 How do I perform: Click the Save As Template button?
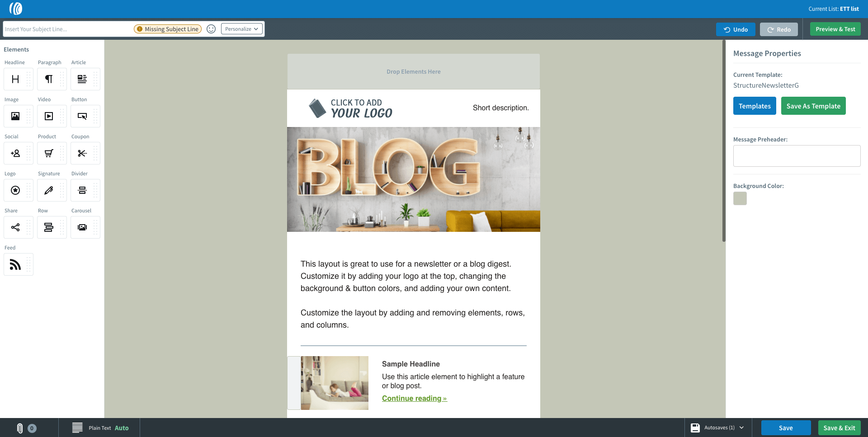tap(813, 105)
